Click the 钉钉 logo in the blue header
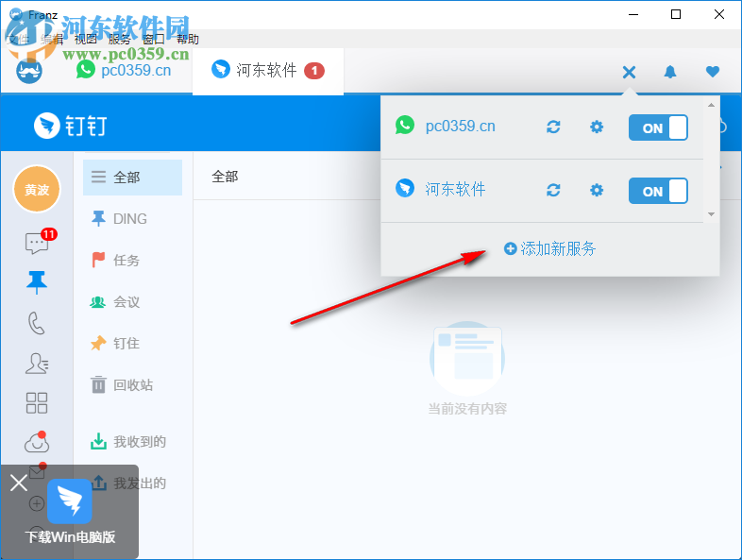742x560 pixels. (71, 126)
